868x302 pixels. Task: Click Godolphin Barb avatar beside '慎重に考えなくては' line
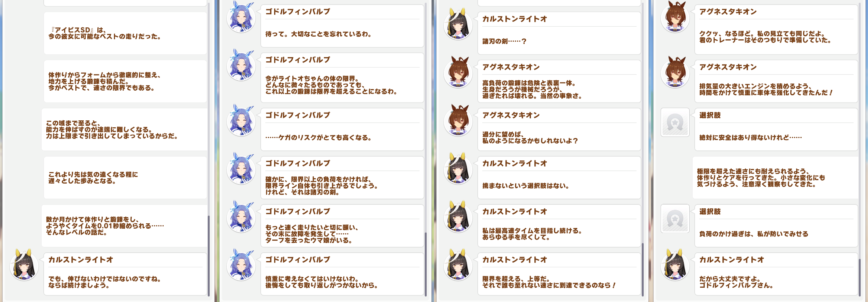pyautogui.click(x=241, y=266)
